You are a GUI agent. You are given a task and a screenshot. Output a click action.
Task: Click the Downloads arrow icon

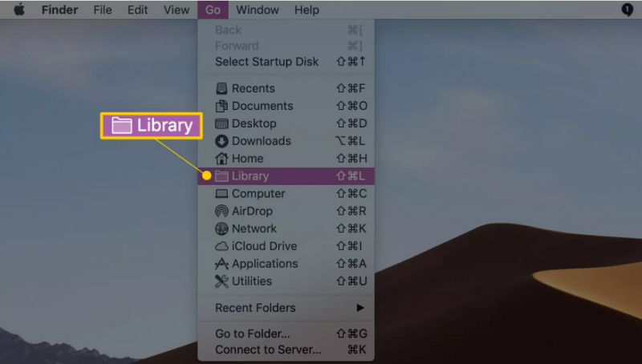coord(221,141)
